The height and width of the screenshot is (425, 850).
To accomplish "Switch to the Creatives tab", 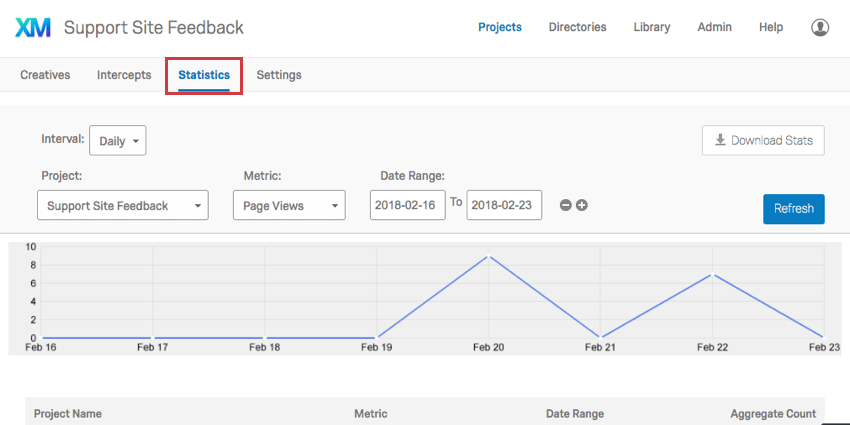I will (x=45, y=75).
